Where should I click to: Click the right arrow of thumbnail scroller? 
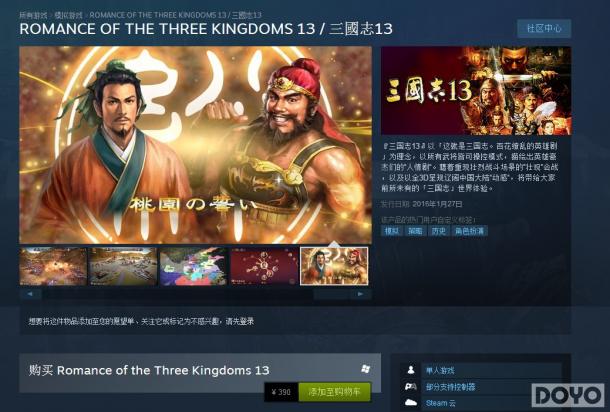pos(361,294)
